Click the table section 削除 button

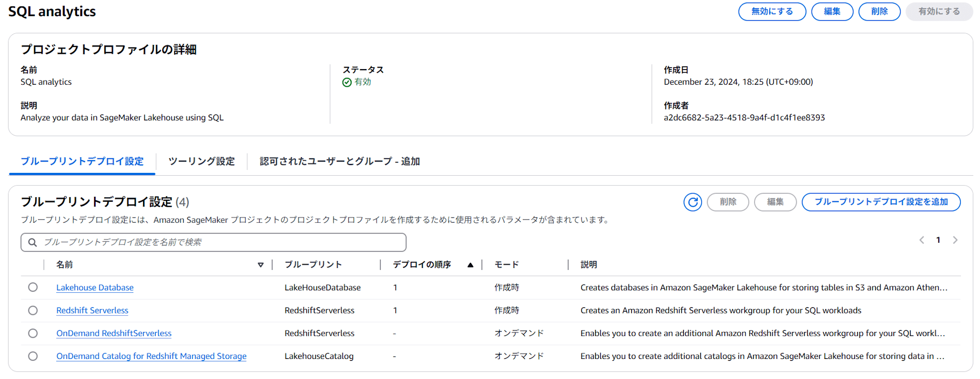click(x=728, y=202)
